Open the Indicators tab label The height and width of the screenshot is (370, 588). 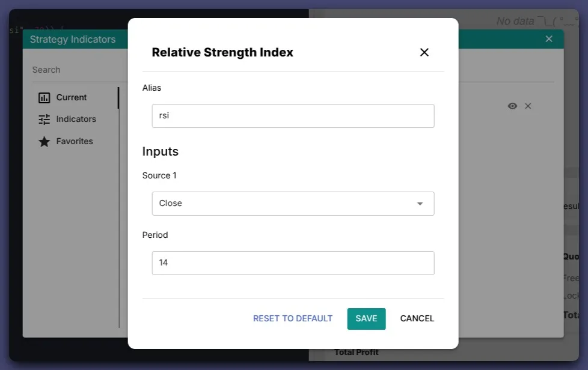(x=76, y=119)
